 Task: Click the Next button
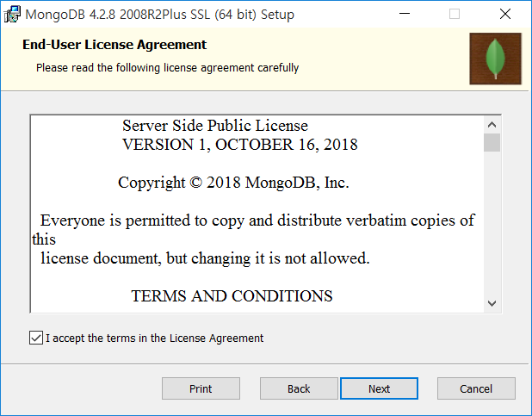(379, 388)
